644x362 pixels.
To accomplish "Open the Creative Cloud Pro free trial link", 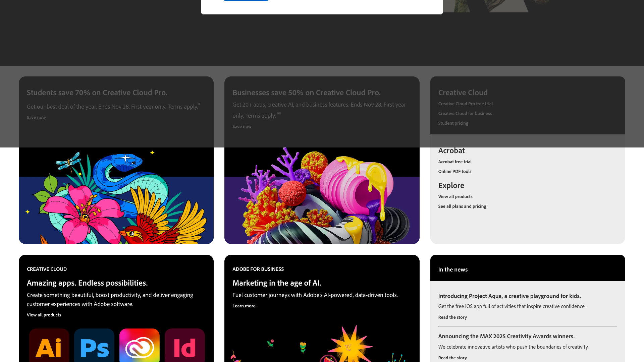I will 465,104.
